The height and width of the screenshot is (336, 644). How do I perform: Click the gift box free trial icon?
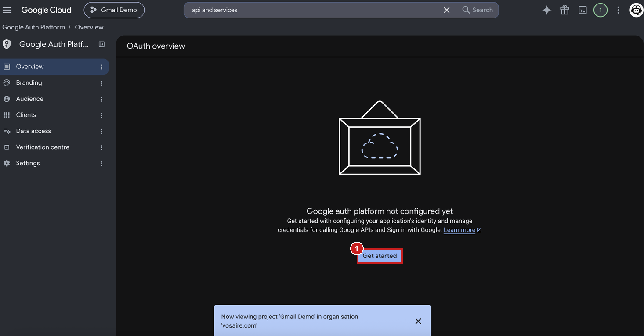564,10
